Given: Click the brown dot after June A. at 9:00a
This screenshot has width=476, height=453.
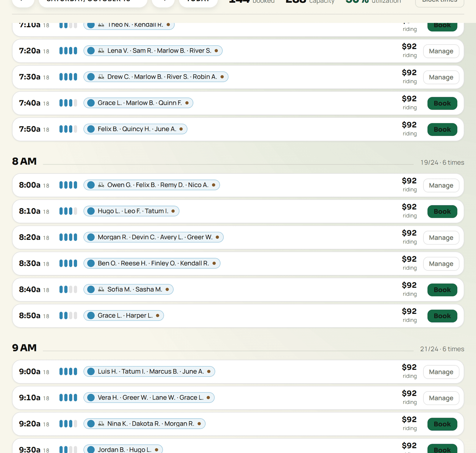Looking at the screenshot, I should (209, 371).
